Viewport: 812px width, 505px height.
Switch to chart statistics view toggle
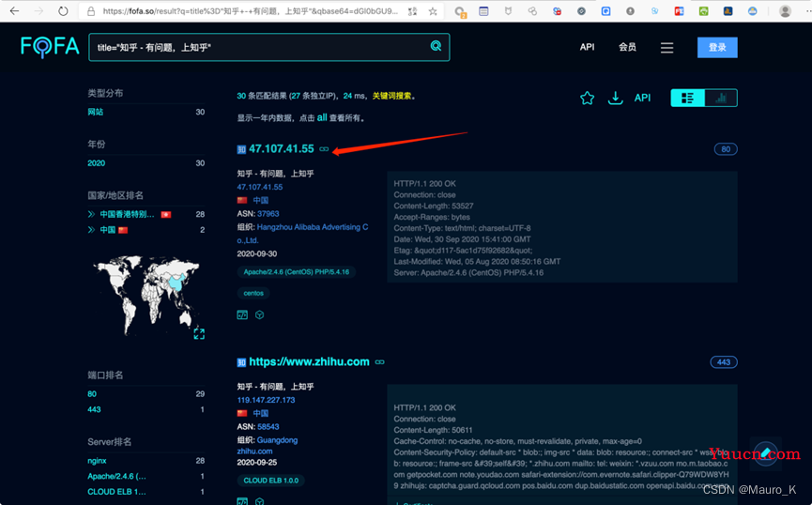point(721,98)
